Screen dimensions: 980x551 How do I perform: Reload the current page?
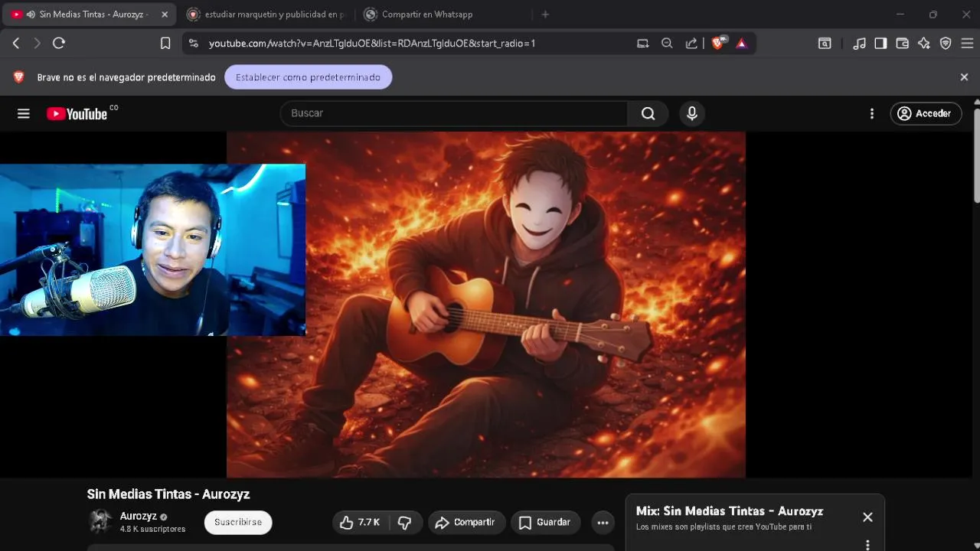click(x=59, y=44)
